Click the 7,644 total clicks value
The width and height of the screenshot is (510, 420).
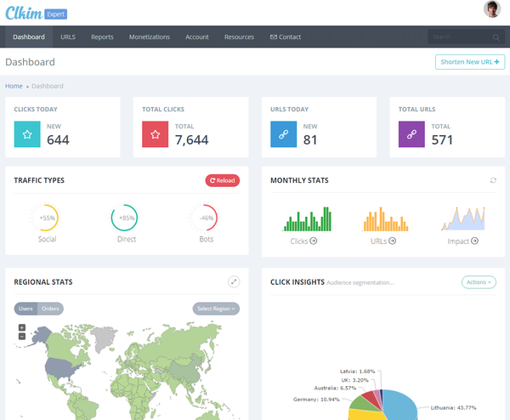[x=191, y=140]
